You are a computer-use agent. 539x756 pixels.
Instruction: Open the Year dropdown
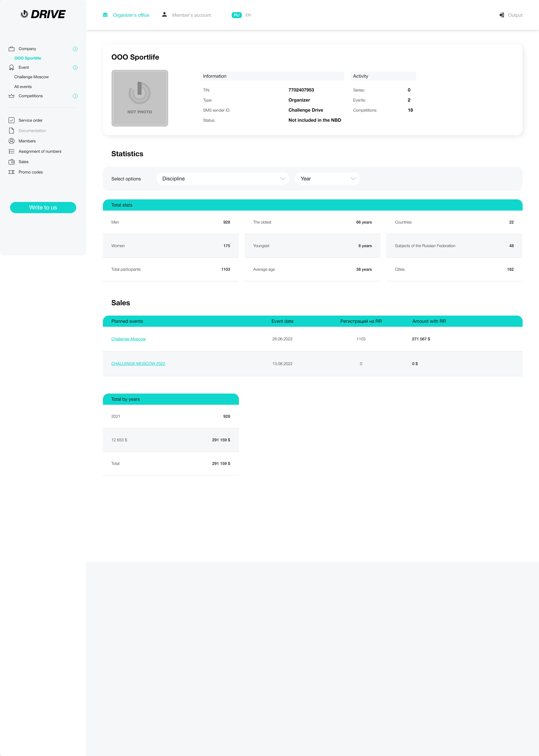327,179
